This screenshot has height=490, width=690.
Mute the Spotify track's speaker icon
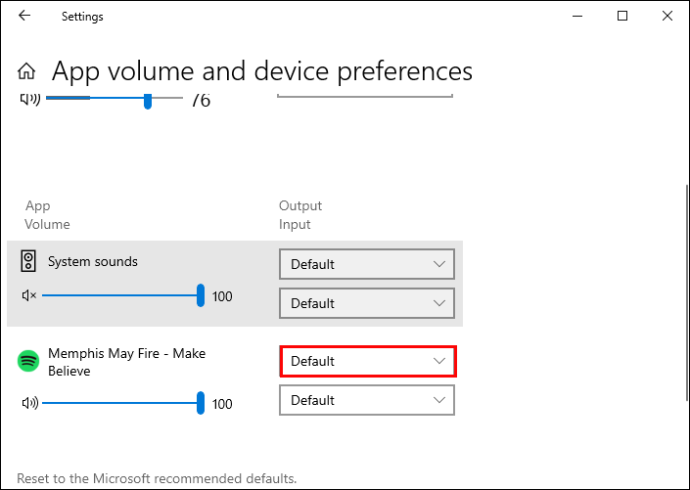[x=30, y=403]
